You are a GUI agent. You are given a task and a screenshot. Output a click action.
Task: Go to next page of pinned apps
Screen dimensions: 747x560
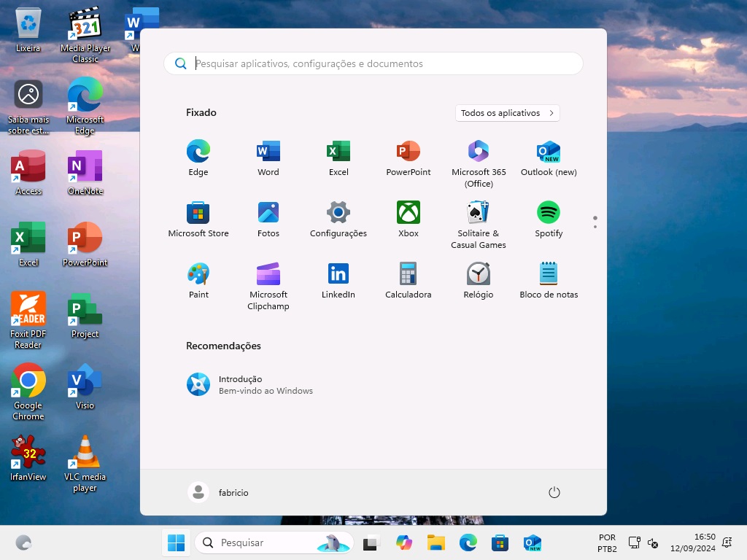coord(595,227)
